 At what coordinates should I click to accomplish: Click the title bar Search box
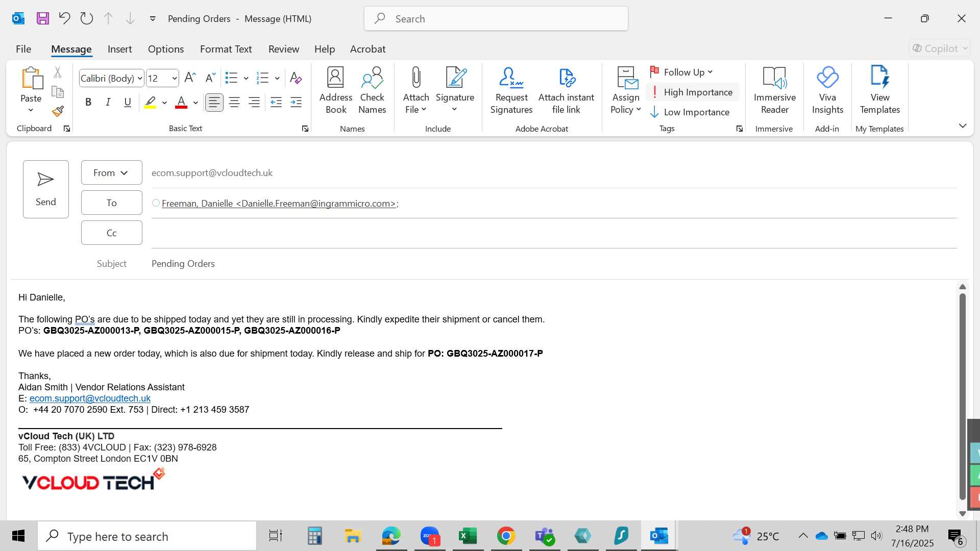pos(496,19)
